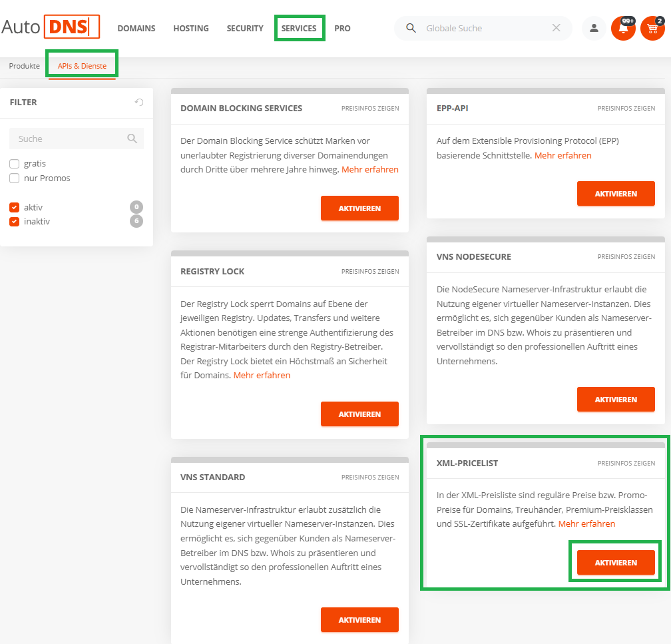671x644 pixels.
Task: Show price info for Registry Lock
Action: [x=370, y=272]
